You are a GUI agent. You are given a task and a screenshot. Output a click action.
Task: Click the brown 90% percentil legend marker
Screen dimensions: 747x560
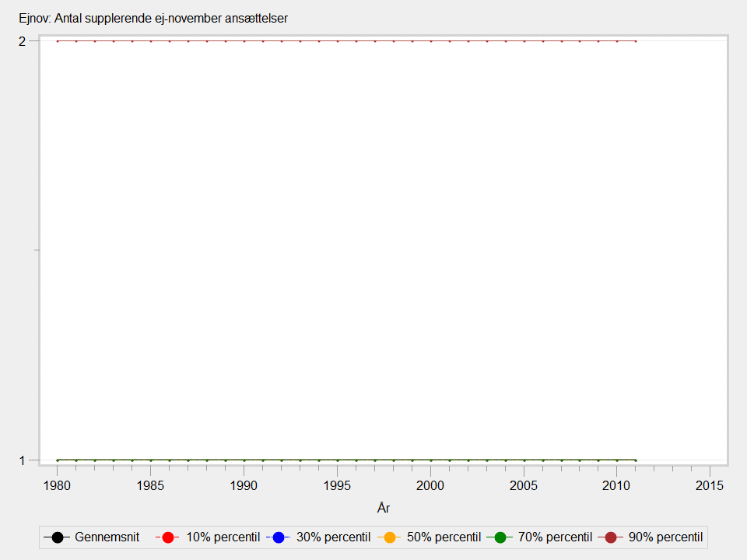(611, 537)
